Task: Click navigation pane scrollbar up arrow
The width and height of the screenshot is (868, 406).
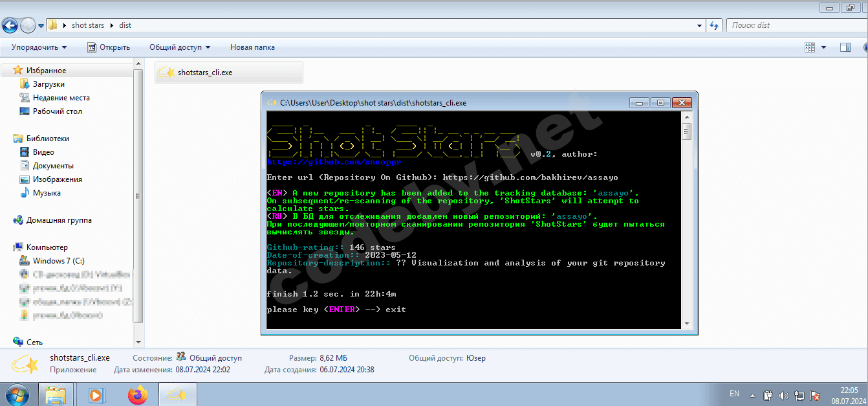Action: point(138,63)
